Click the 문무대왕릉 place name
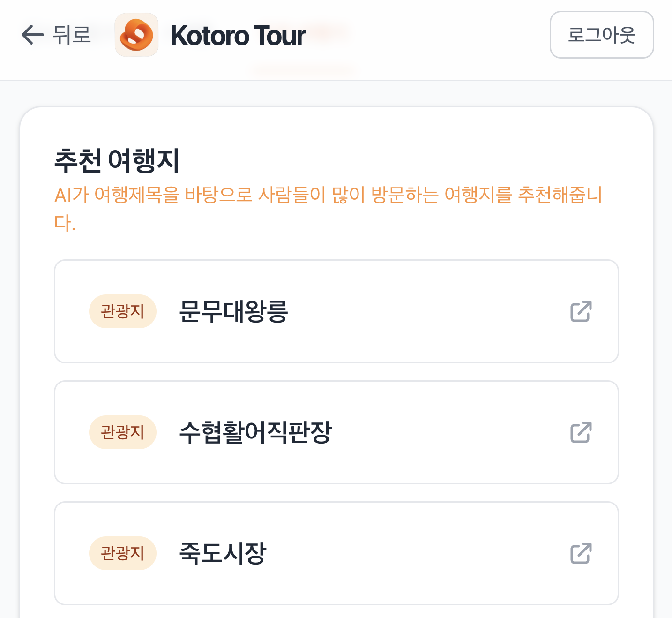Screen dimensions: 672x618 click(x=233, y=311)
